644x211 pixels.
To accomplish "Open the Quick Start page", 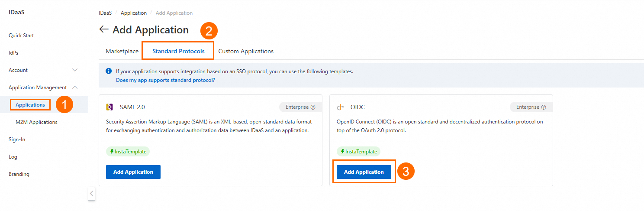I will pos(21,36).
